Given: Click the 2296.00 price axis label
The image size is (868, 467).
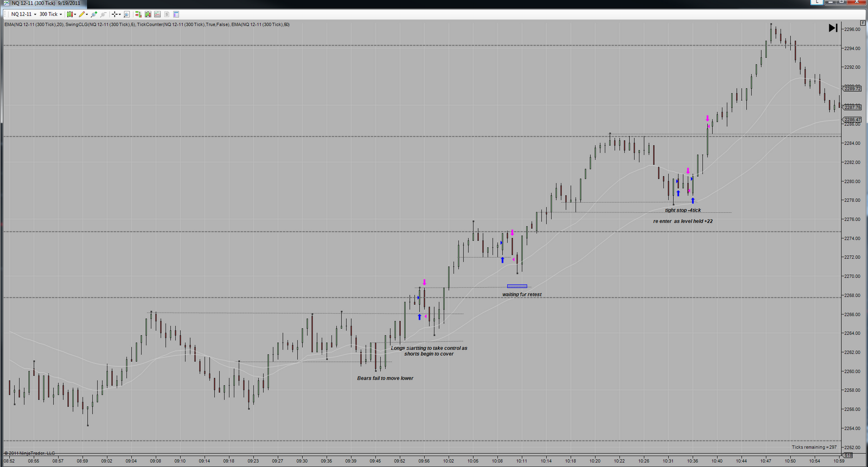Looking at the screenshot, I should pyautogui.click(x=852, y=29).
